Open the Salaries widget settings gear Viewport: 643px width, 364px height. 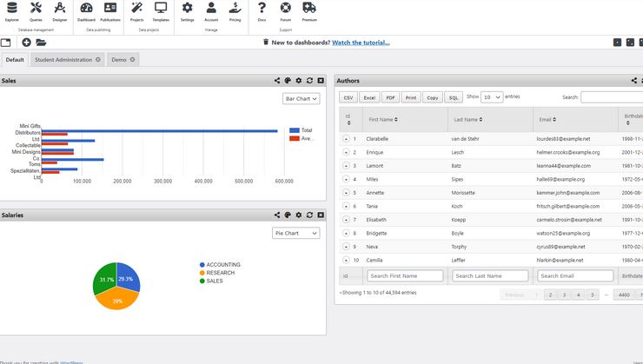(x=299, y=215)
